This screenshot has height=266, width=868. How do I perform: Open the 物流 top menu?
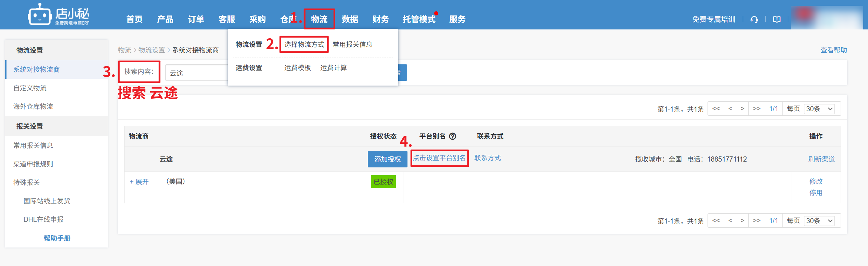click(x=319, y=19)
